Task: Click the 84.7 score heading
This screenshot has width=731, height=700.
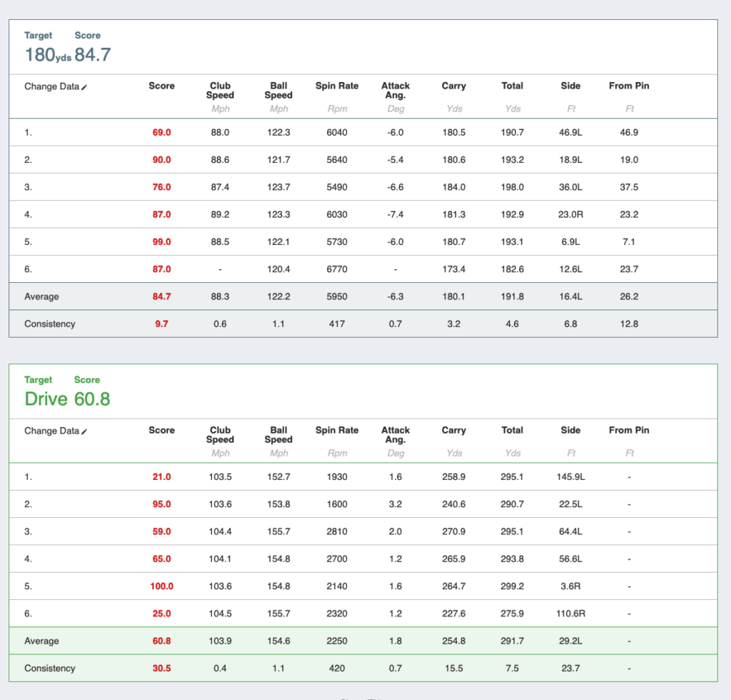Action: [93, 54]
